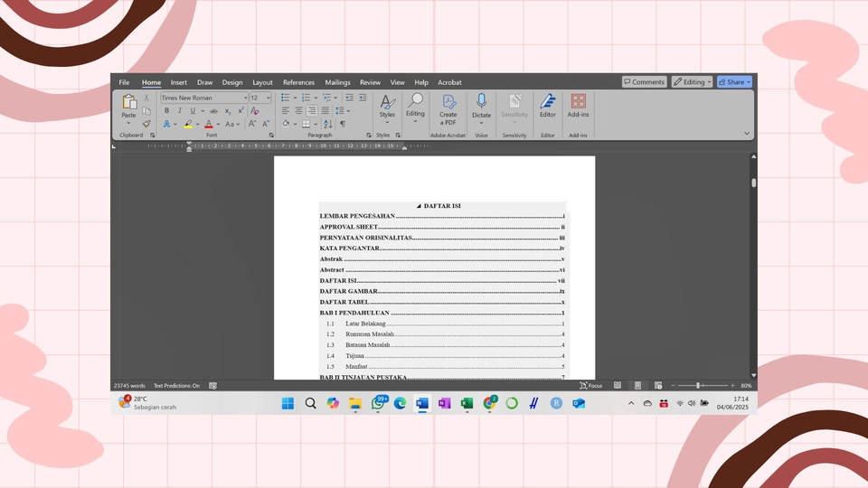The image size is (868, 488).
Task: Open the File menu
Action: 124,82
